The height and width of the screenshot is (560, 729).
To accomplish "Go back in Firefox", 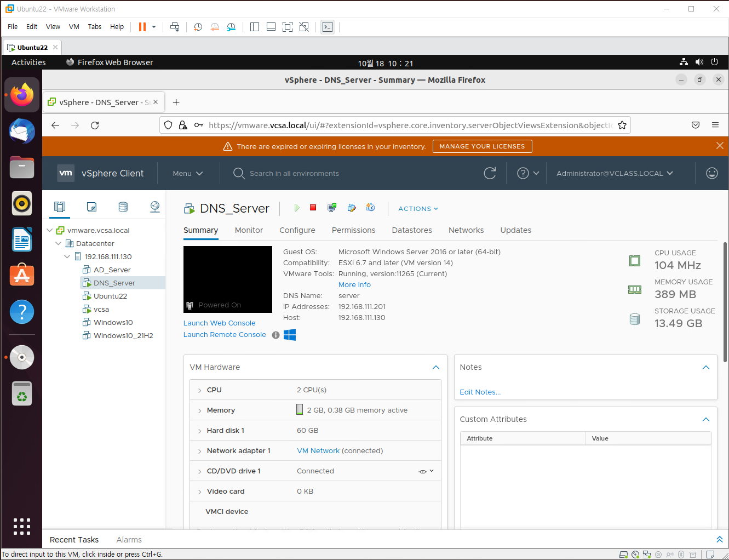I will (x=55, y=125).
